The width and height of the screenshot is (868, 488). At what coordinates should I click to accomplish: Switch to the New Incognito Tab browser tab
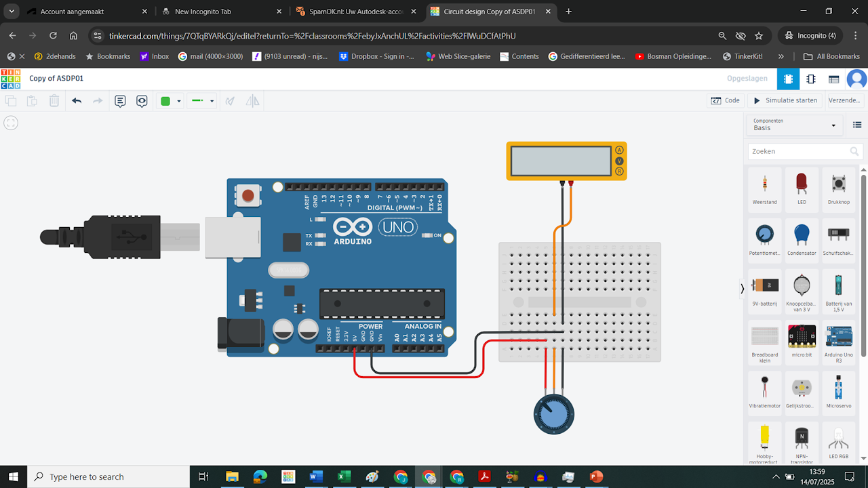221,12
